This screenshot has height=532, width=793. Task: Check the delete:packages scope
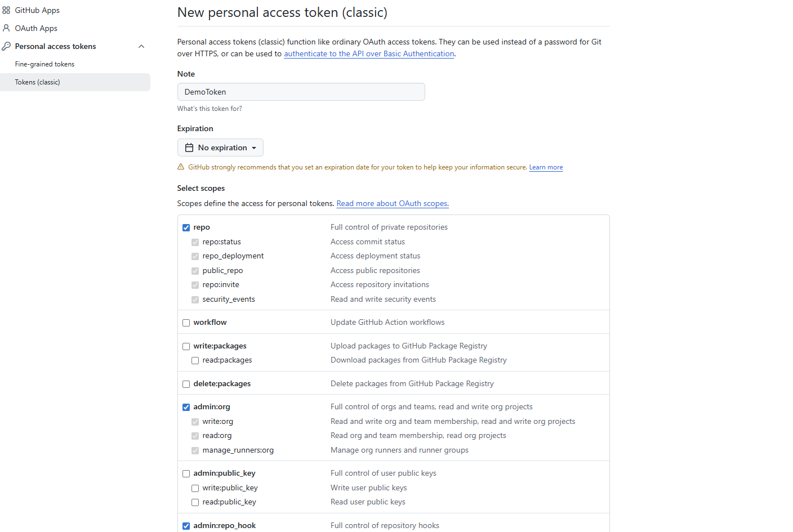[x=186, y=383]
